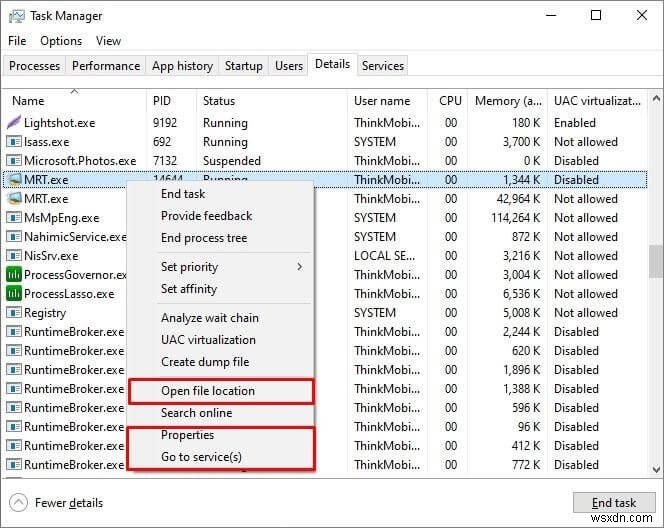664x528 pixels.
Task: Click the Enabled UAC value for Lightshot
Action: click(x=575, y=123)
